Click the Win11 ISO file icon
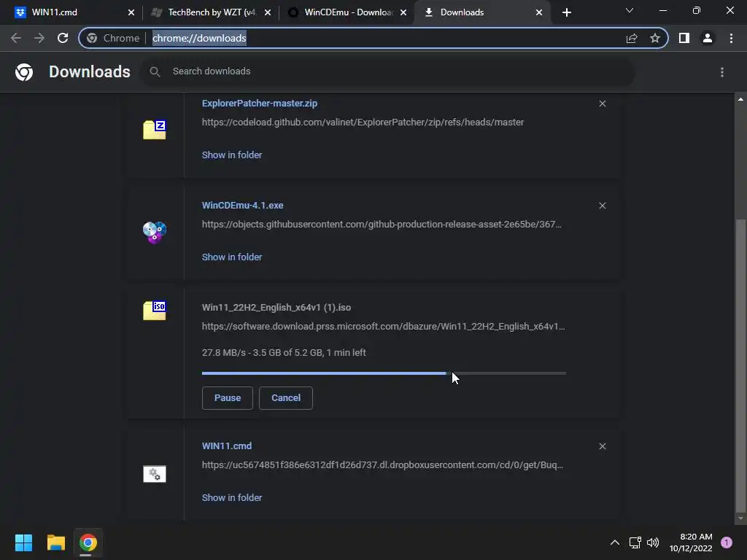 point(155,311)
